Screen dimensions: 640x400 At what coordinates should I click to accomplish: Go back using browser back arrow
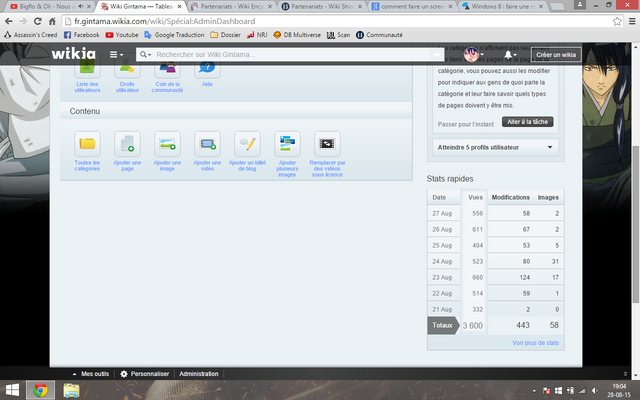click(9, 21)
